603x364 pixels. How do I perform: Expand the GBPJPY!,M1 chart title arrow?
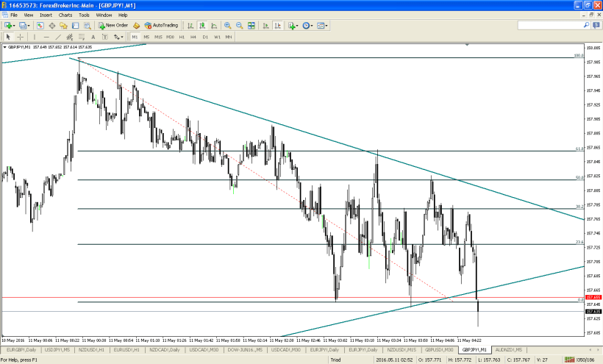click(x=4, y=47)
